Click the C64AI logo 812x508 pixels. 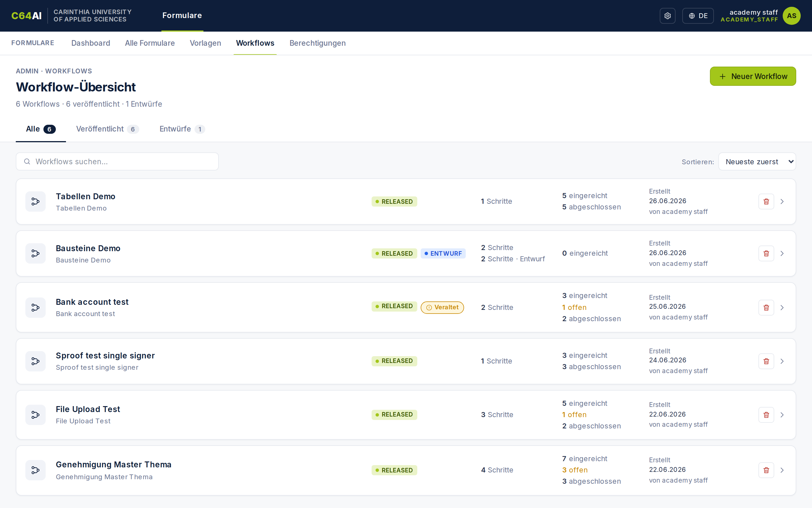tap(26, 16)
